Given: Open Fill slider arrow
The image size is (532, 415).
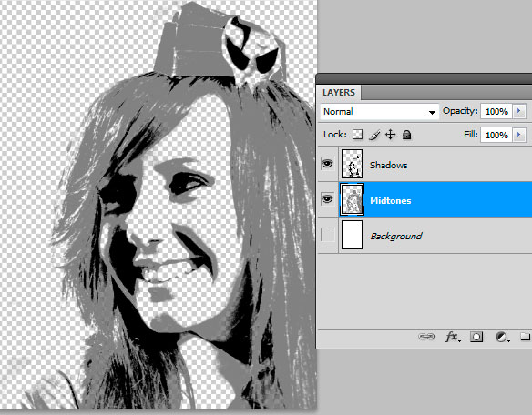Looking at the screenshot, I should [x=519, y=135].
